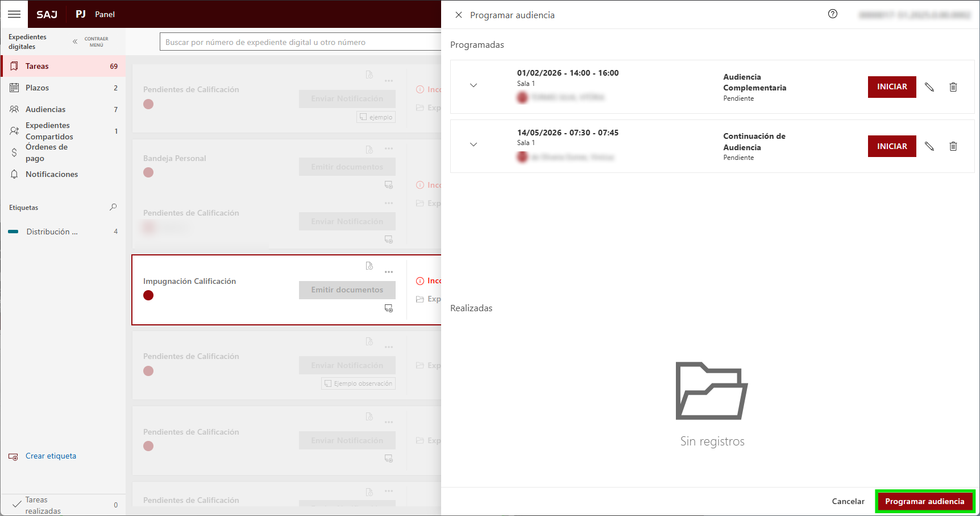This screenshot has width=980, height=516.
Task: Start the Audiencia Complementaria with INICIAR
Action: pos(891,87)
